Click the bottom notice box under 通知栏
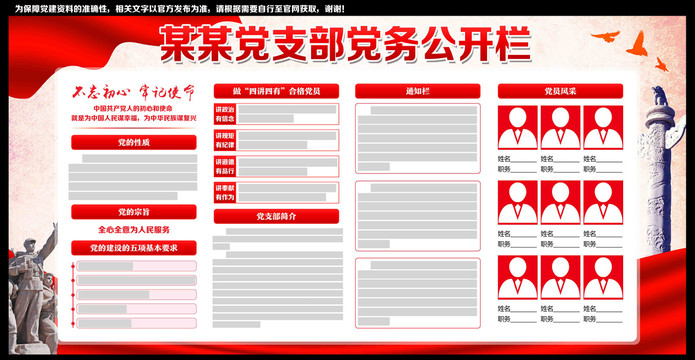This screenshot has height=360, width=695. [x=418, y=293]
